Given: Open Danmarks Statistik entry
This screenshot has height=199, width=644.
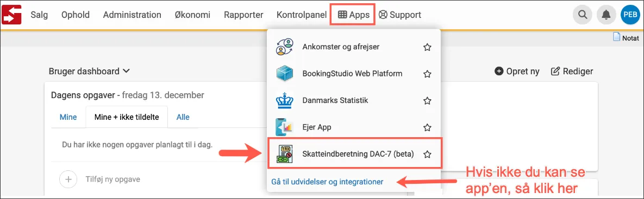Looking at the screenshot, I should 354,100.
